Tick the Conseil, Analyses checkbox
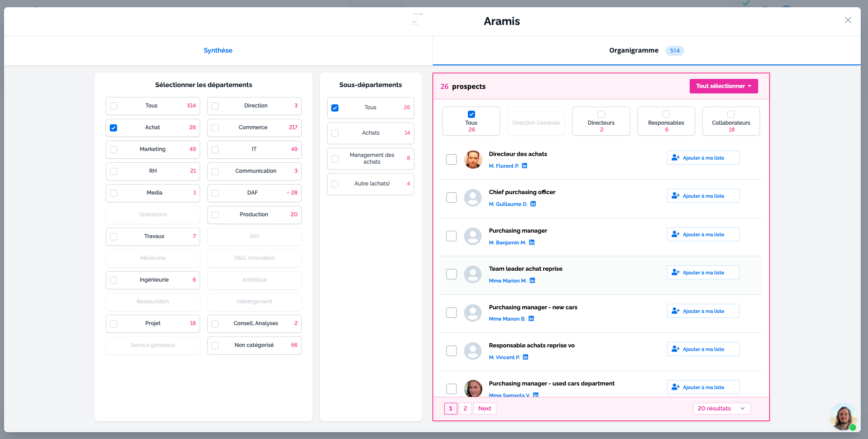 215,324
